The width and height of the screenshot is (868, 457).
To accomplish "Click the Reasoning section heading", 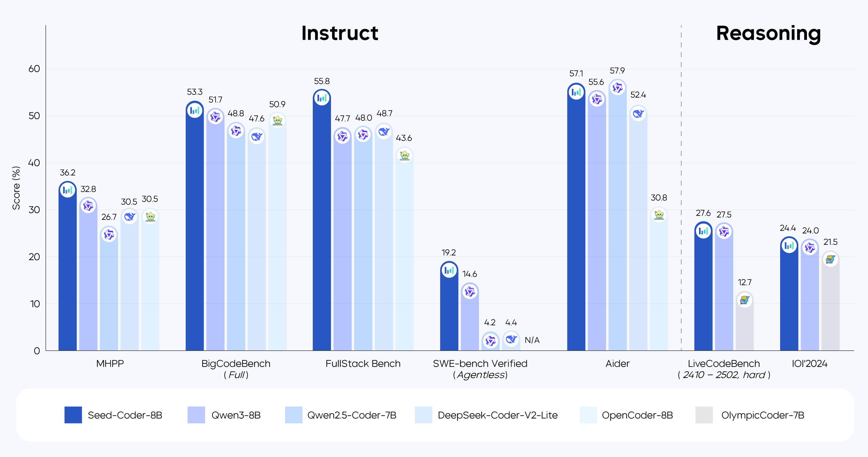I will (768, 34).
